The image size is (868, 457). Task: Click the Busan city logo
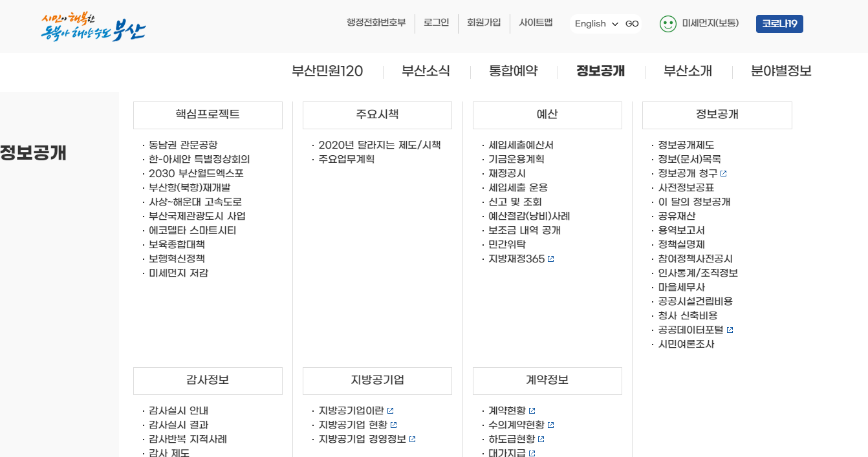(x=93, y=27)
